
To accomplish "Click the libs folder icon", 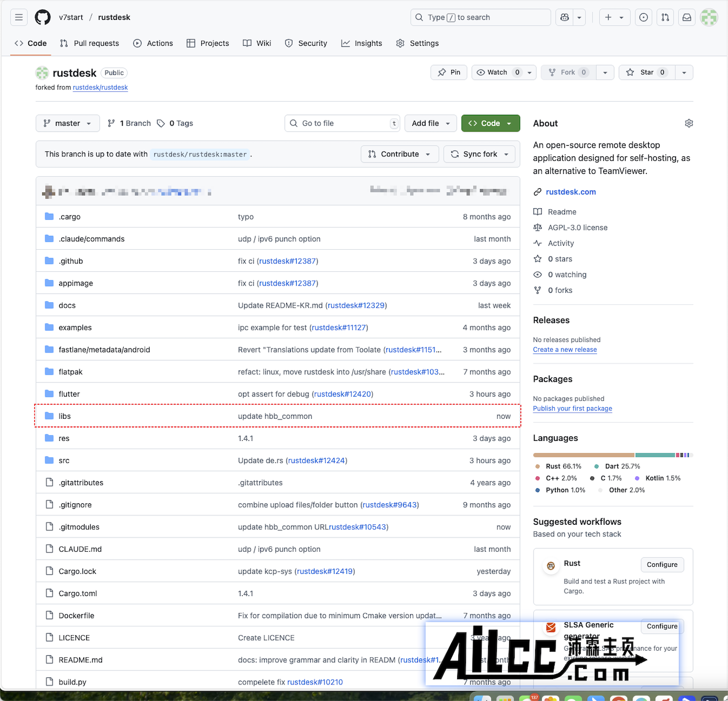I will (49, 416).
